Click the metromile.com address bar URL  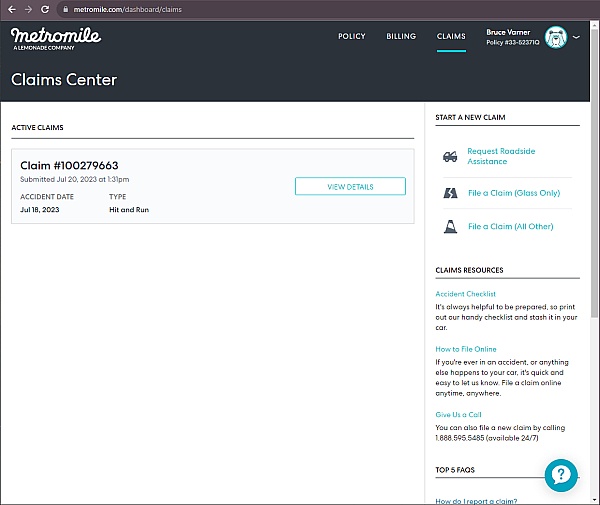click(x=127, y=9)
